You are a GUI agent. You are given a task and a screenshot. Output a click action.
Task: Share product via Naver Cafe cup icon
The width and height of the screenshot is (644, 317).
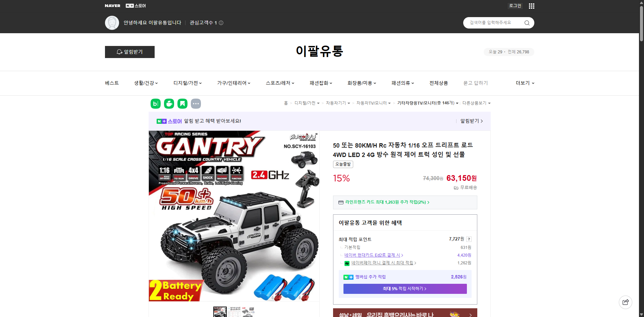tap(169, 104)
